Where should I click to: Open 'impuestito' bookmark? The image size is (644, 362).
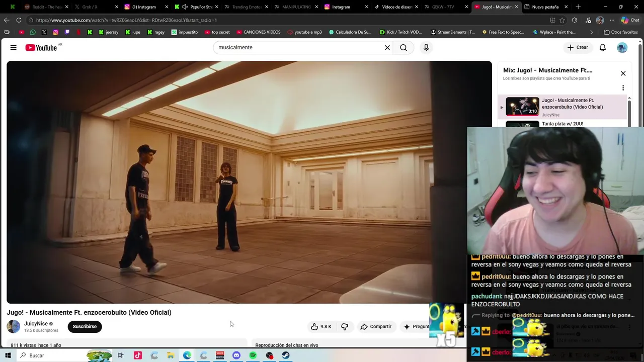click(185, 32)
